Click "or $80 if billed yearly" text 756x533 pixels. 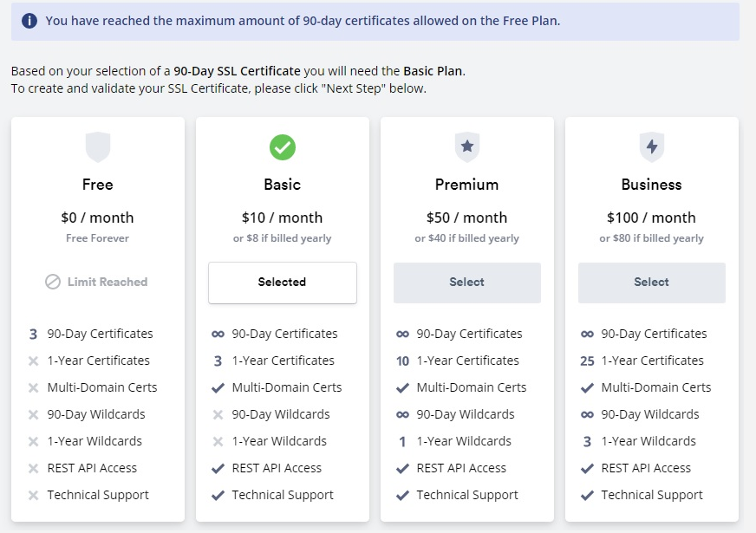pos(651,238)
